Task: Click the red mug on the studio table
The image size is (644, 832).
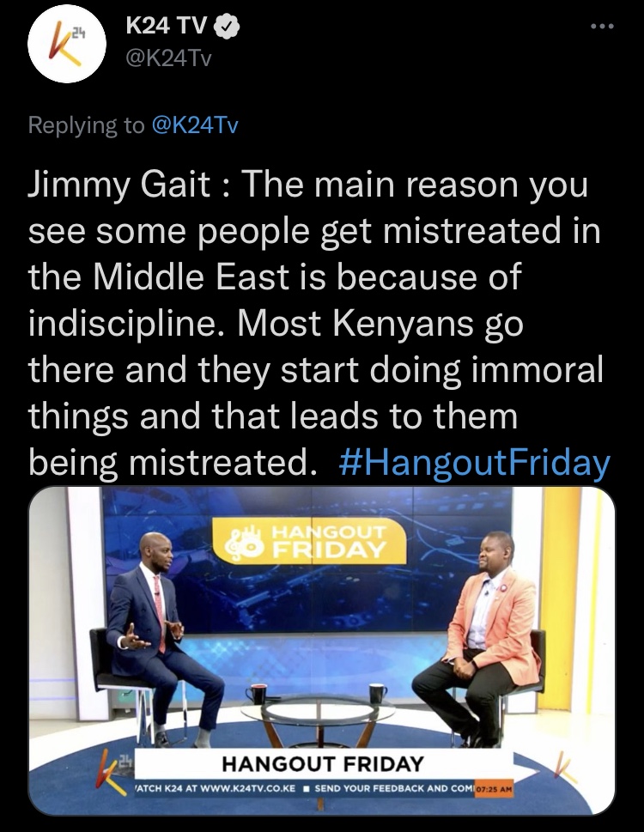Action: click(258, 694)
